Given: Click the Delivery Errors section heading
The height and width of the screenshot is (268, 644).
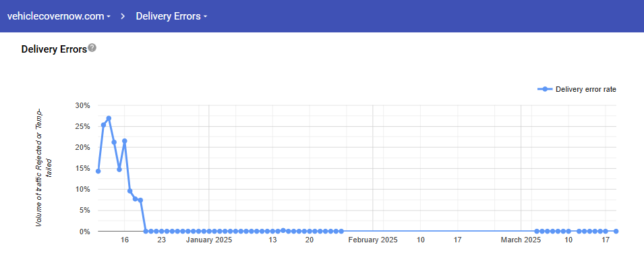Looking at the screenshot, I should (54, 49).
